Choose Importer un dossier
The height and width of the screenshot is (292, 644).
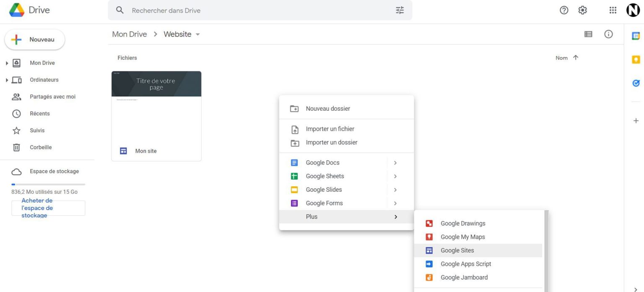point(346,143)
